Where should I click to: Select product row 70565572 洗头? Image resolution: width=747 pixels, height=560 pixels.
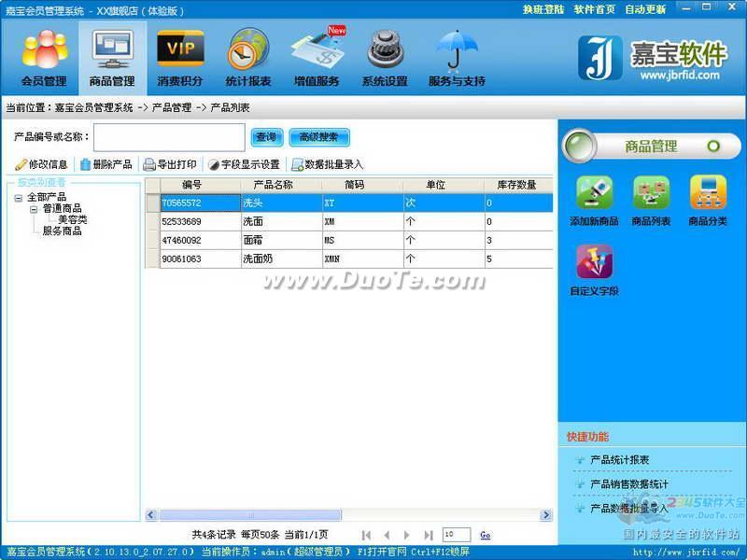pos(349,203)
